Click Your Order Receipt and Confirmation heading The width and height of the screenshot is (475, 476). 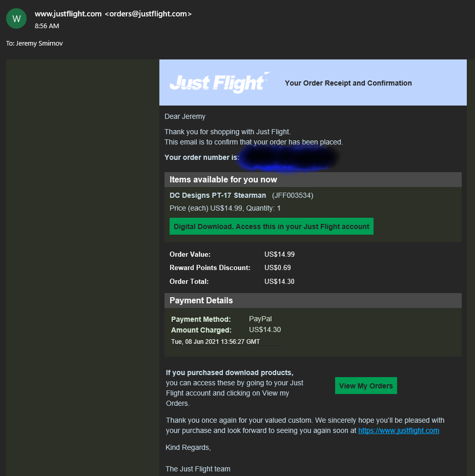tap(348, 83)
